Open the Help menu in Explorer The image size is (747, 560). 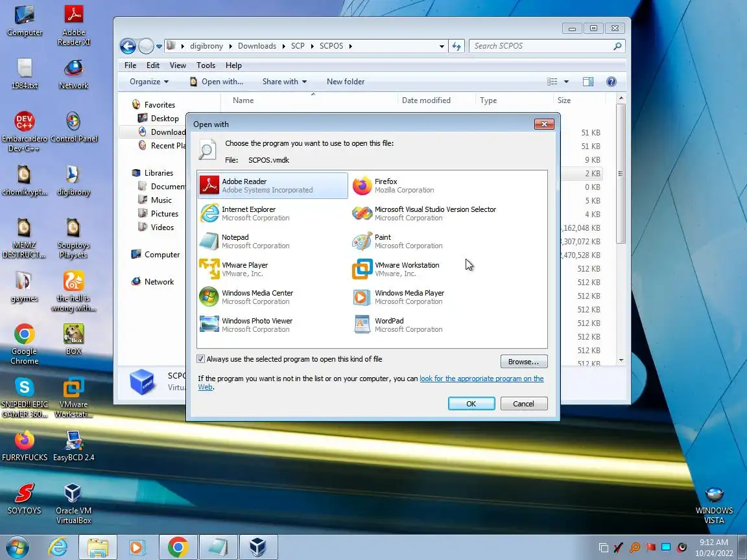coord(233,65)
